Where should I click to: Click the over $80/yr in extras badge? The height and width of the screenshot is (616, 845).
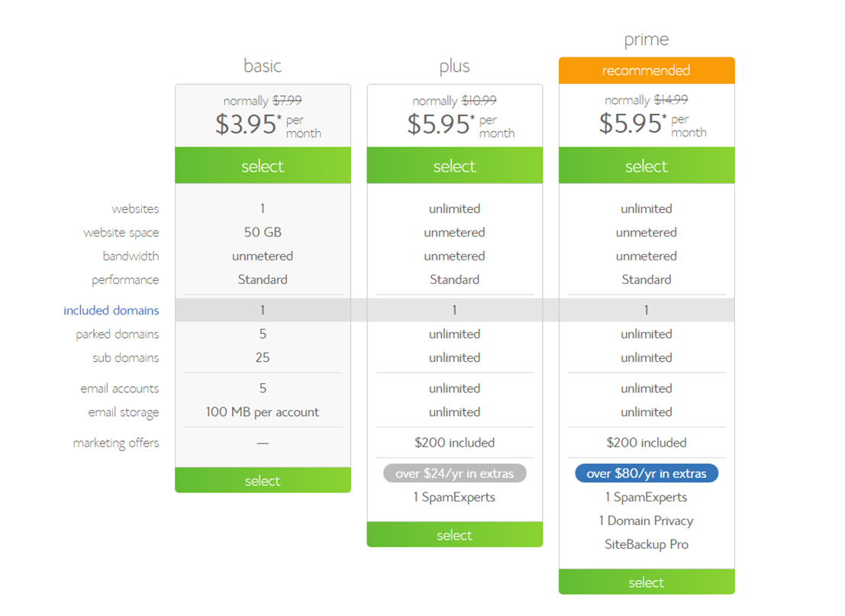coord(646,473)
